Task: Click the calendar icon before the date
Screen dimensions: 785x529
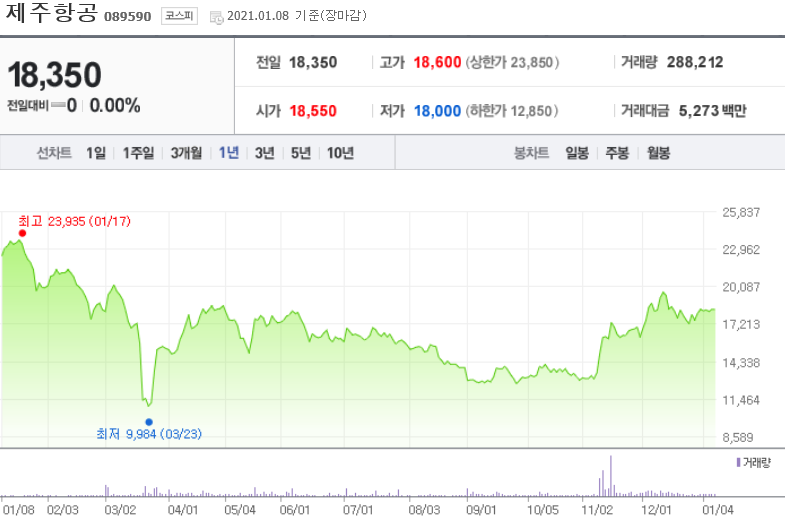Action: click(x=216, y=18)
